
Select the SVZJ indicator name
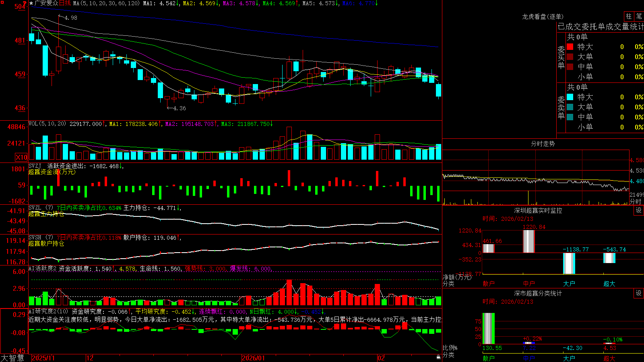[35, 166]
